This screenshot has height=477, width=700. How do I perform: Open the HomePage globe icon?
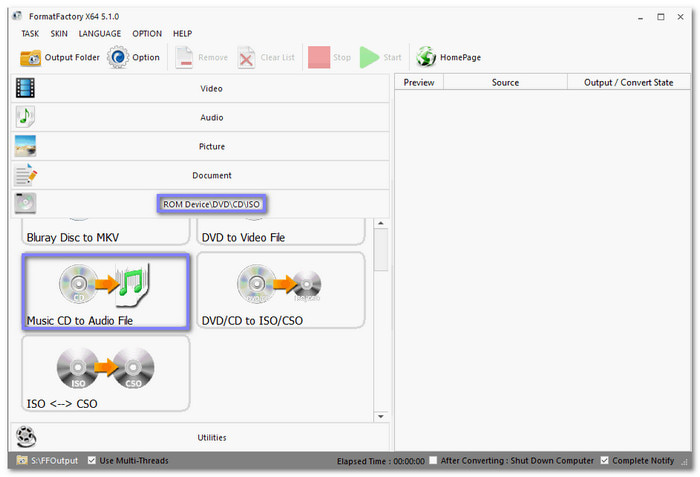(x=426, y=57)
